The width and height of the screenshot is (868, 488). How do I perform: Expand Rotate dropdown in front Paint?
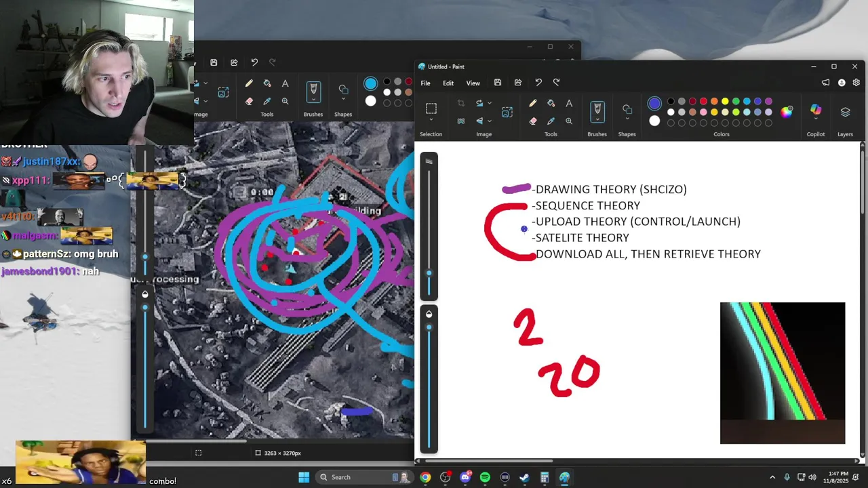click(488, 104)
